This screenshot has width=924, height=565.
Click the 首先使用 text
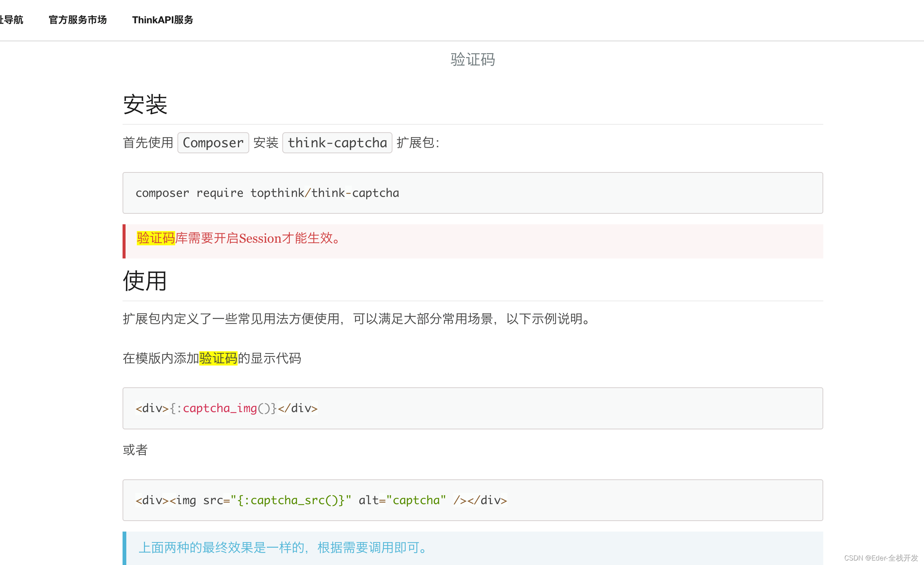pos(148,143)
